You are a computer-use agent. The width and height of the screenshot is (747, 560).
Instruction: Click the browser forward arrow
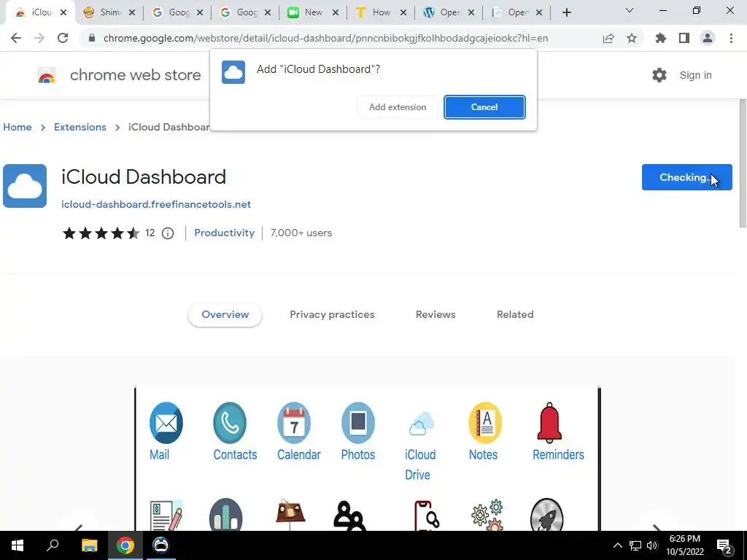(39, 38)
